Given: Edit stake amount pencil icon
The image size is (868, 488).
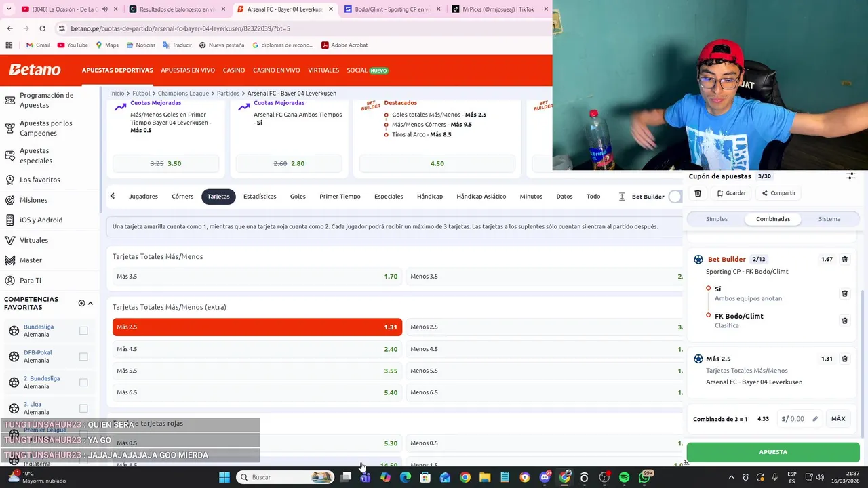Looking at the screenshot, I should [815, 419].
